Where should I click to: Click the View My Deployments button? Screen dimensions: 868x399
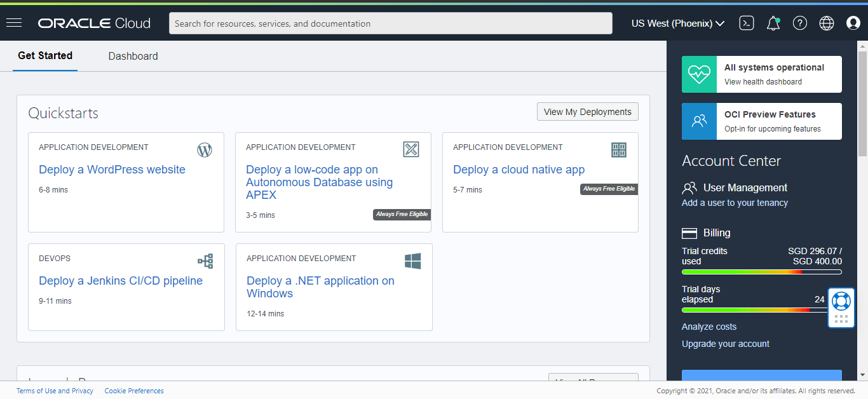tap(587, 112)
